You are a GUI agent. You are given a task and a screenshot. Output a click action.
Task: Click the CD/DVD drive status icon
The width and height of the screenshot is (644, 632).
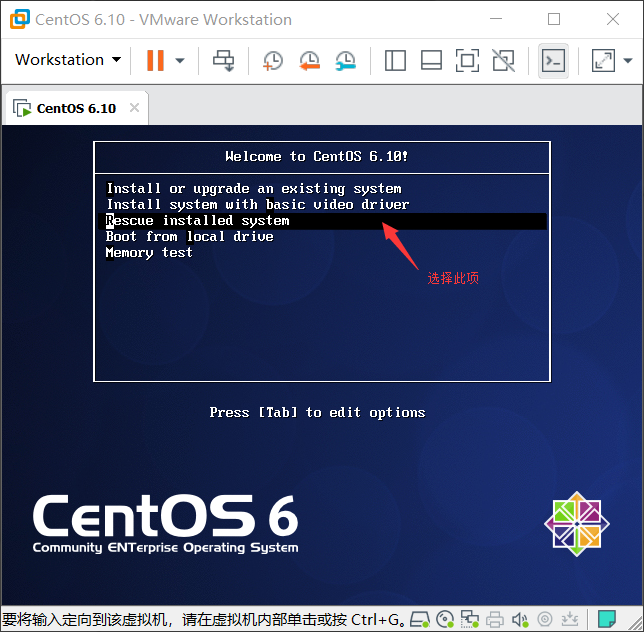(x=445, y=619)
